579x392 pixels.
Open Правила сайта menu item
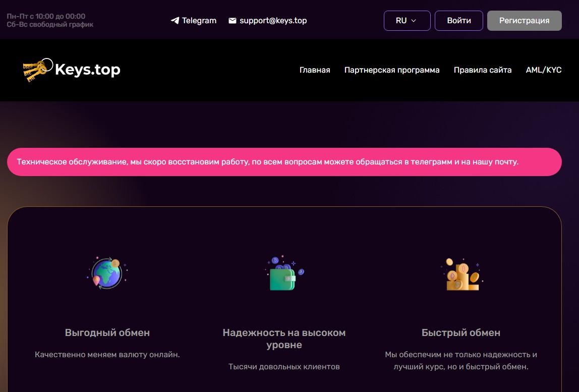click(x=483, y=70)
